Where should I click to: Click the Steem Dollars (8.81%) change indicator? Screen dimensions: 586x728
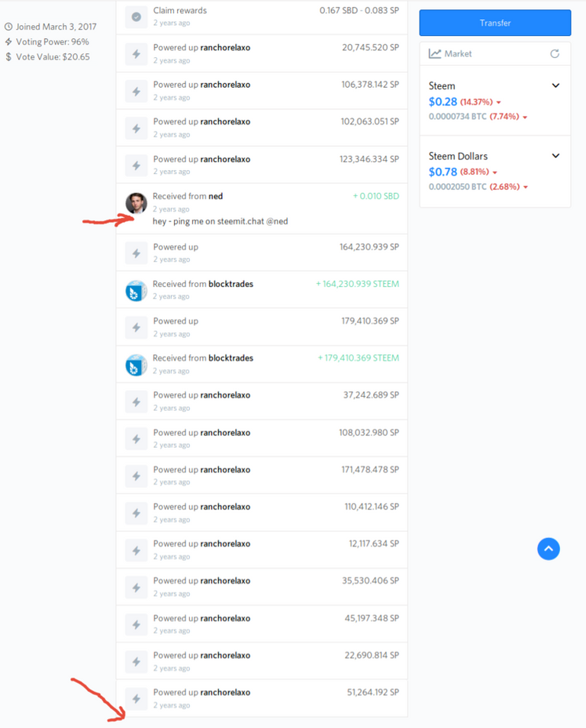click(x=478, y=172)
